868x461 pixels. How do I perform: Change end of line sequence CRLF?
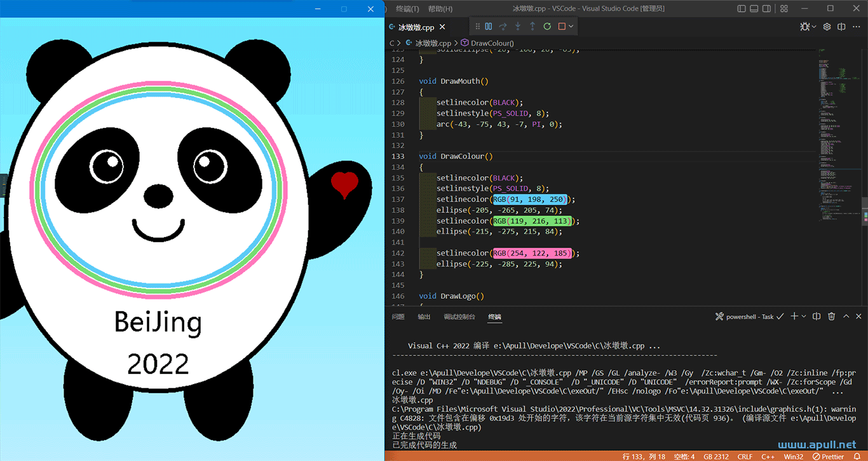click(745, 456)
